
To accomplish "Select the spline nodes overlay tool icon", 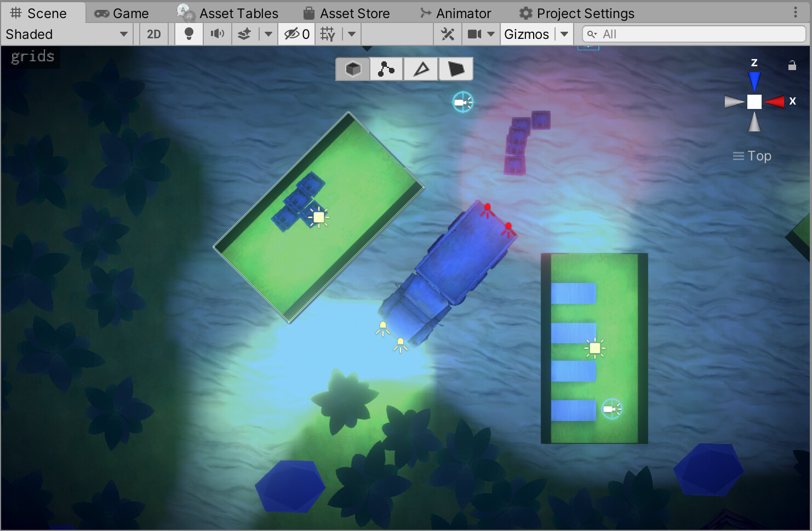I will point(387,69).
